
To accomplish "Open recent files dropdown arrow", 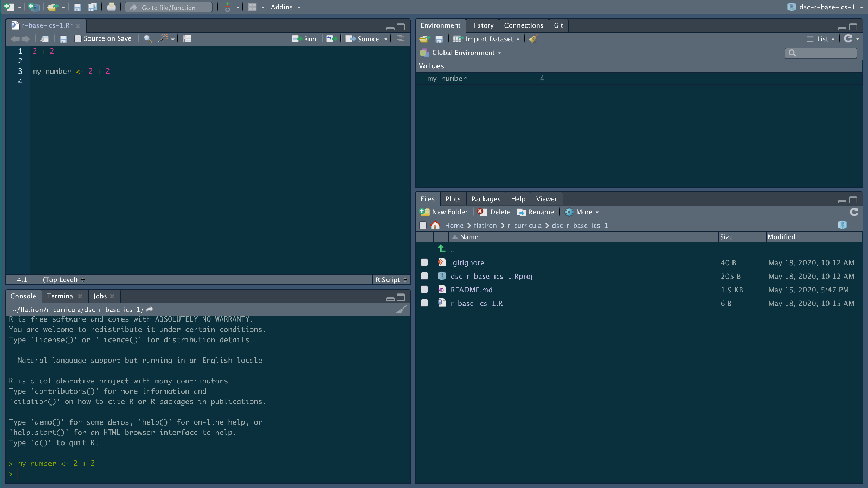I will pyautogui.click(x=63, y=7).
